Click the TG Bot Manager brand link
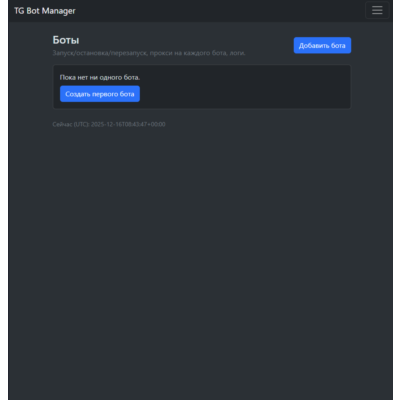The width and height of the screenshot is (400, 400). point(45,11)
